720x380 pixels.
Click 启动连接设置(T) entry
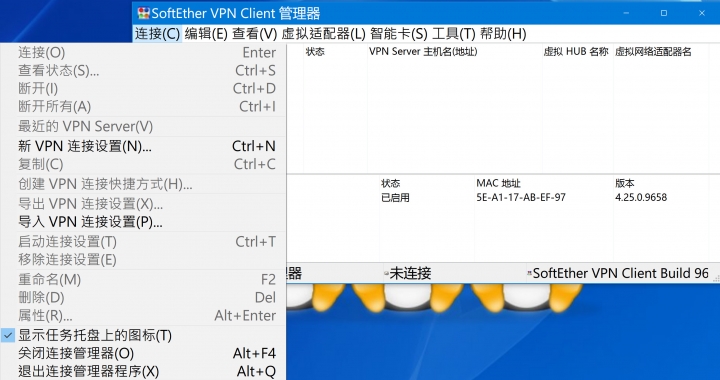click(x=143, y=241)
